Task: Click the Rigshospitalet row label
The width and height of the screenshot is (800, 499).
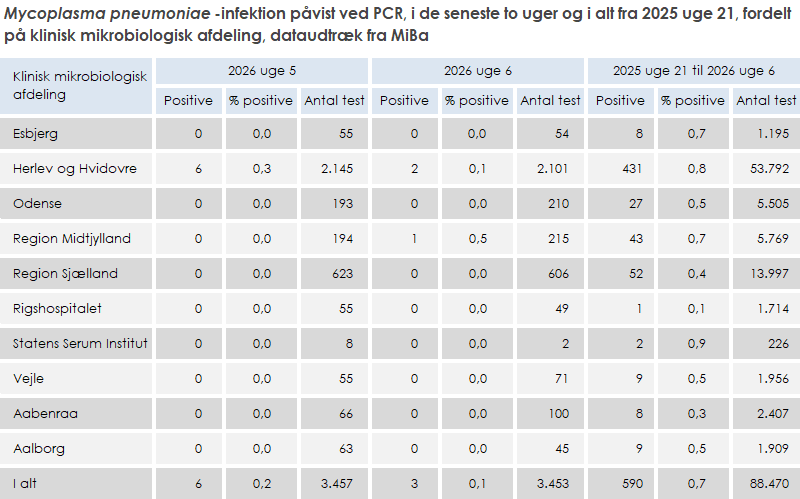Action: [x=57, y=309]
